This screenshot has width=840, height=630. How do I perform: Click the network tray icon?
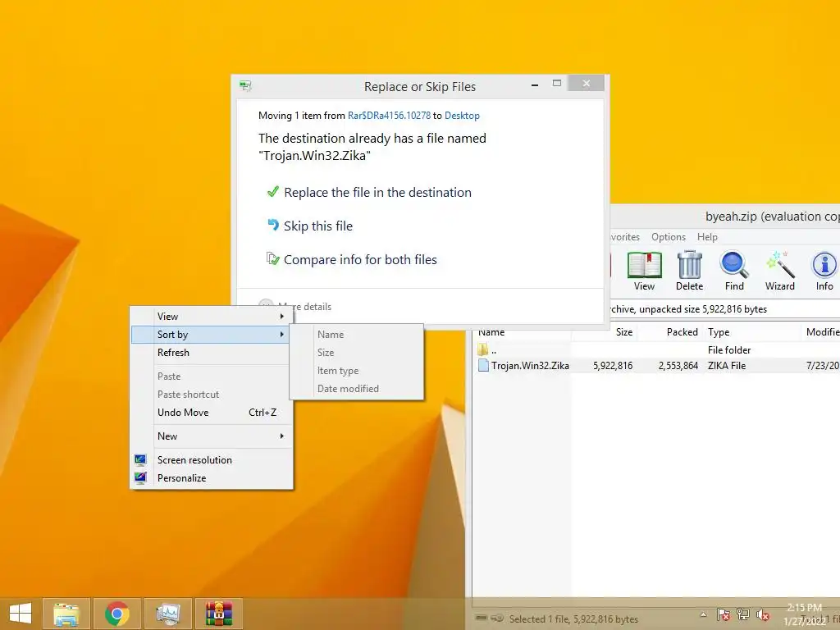(743, 614)
